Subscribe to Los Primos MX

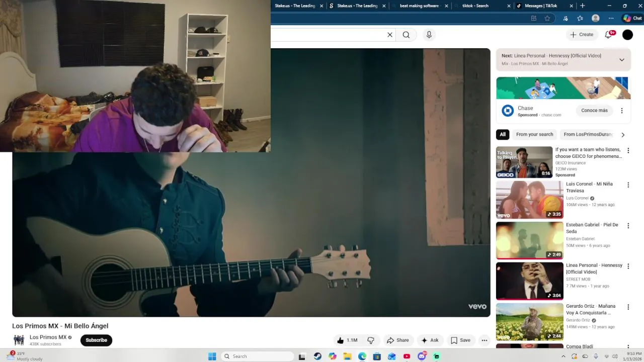click(x=96, y=340)
